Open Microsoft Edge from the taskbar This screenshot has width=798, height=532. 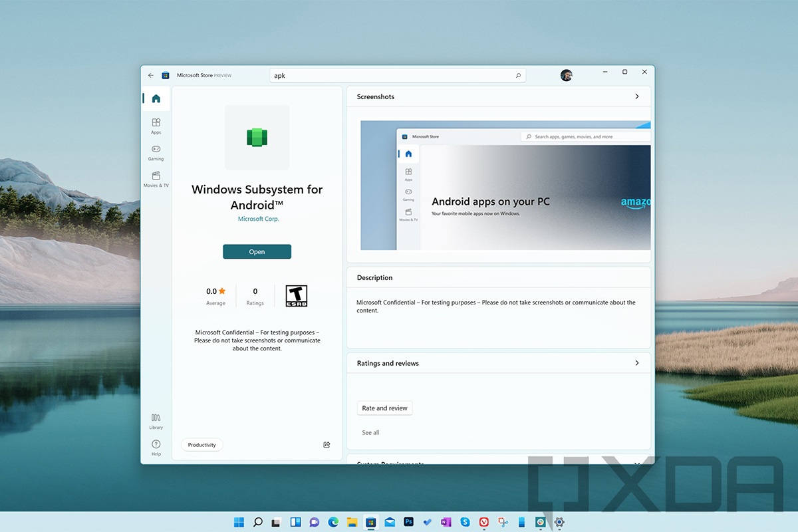332,522
